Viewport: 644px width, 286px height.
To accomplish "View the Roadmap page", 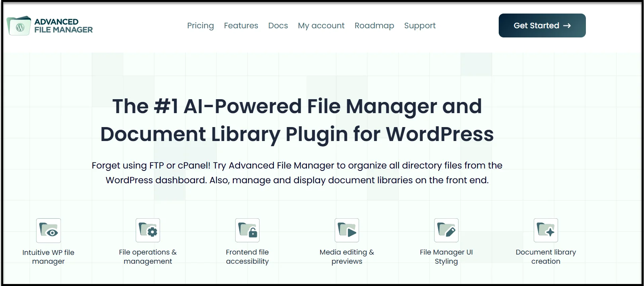I will click(374, 25).
